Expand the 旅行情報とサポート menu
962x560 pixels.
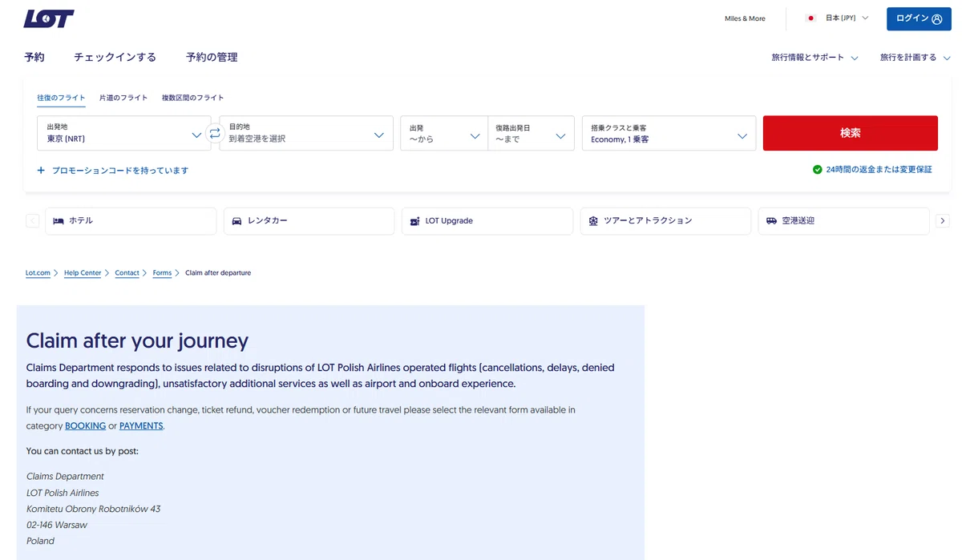[x=814, y=58]
